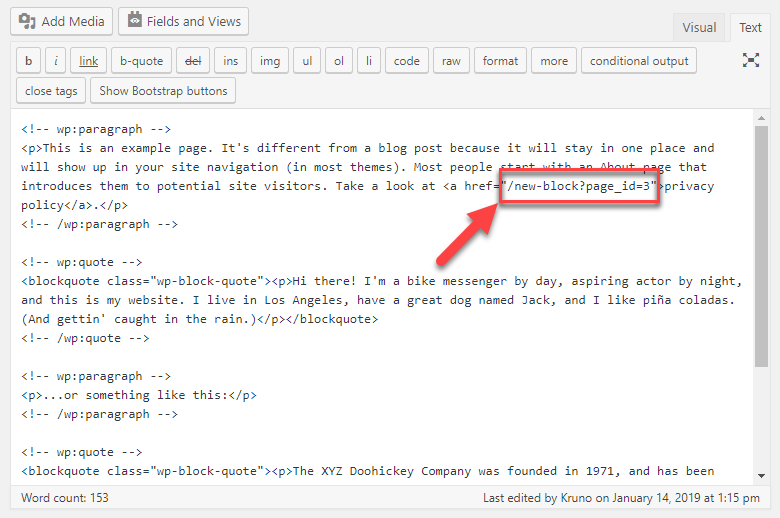
Task: Click the link quicktag button
Action: 89,61
